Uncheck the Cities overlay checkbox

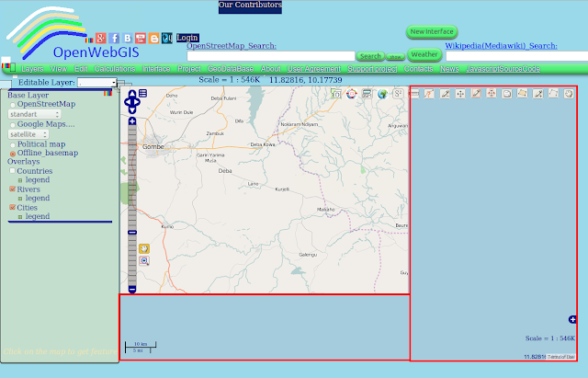click(12, 207)
